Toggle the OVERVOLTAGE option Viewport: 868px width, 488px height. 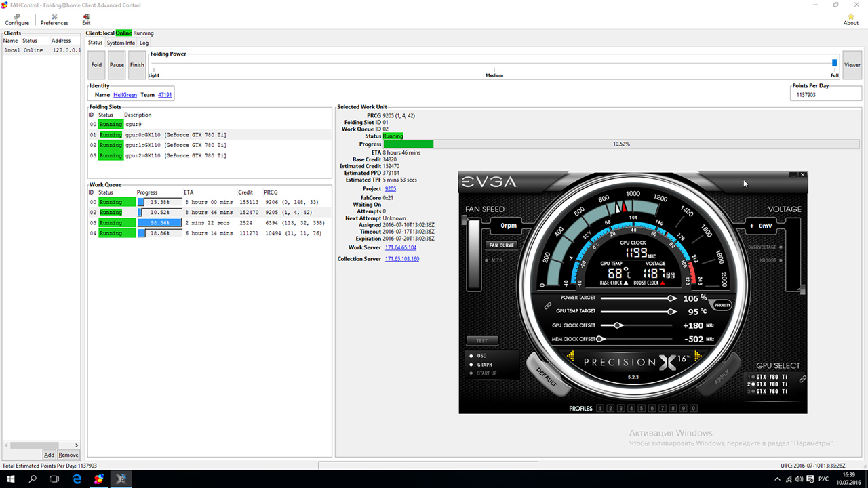coord(765,247)
